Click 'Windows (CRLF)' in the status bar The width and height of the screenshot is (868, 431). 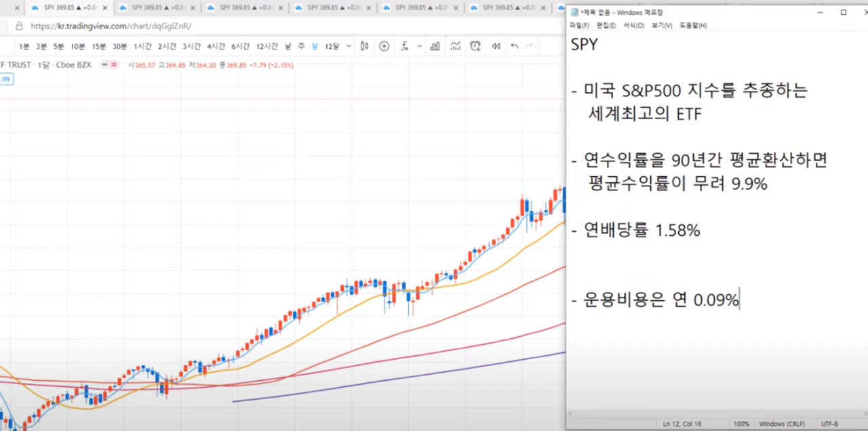(783, 424)
